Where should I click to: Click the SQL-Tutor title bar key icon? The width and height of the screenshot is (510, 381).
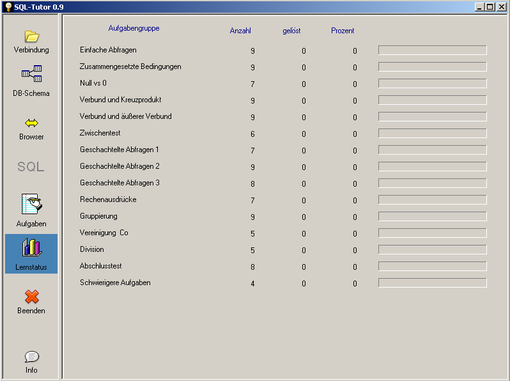[x=8, y=7]
